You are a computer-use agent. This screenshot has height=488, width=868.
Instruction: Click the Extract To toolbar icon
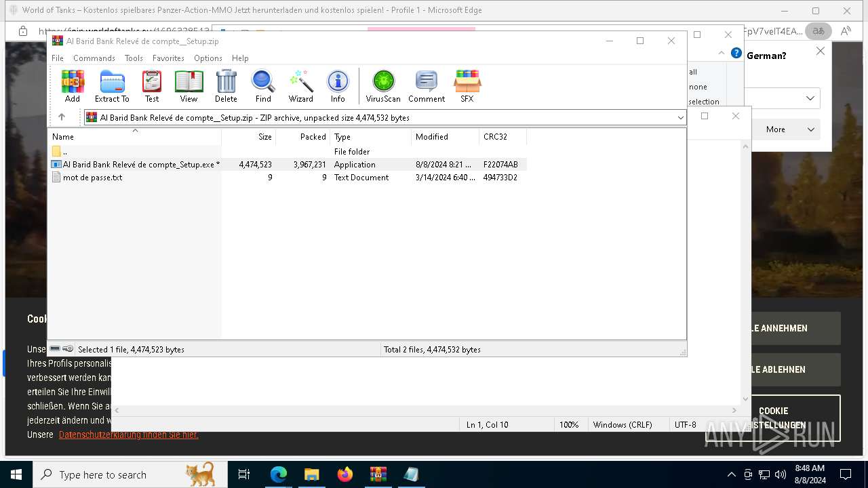coord(112,86)
